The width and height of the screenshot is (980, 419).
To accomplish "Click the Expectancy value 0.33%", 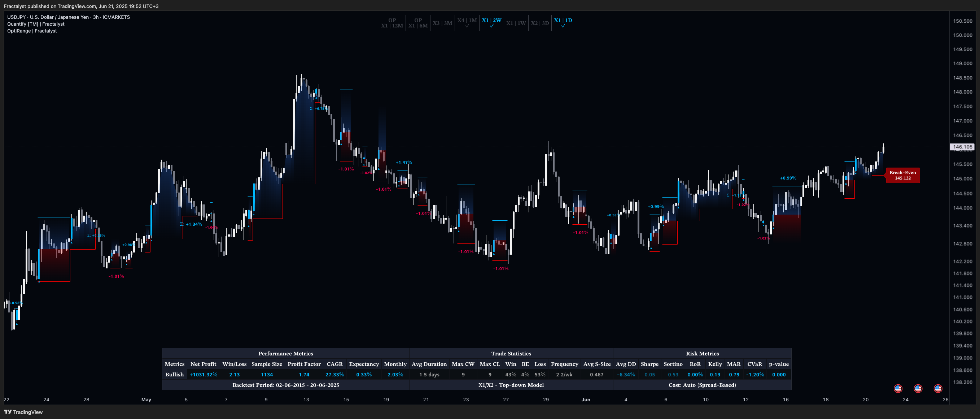I will pos(364,375).
